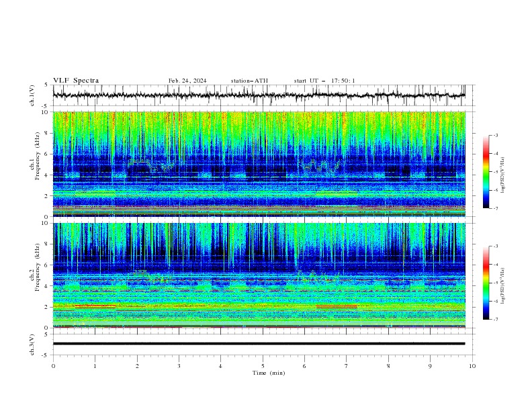Click the "Time (min)" axis title
Image resolution: width=532 pixels, height=411 pixels.
(x=269, y=373)
